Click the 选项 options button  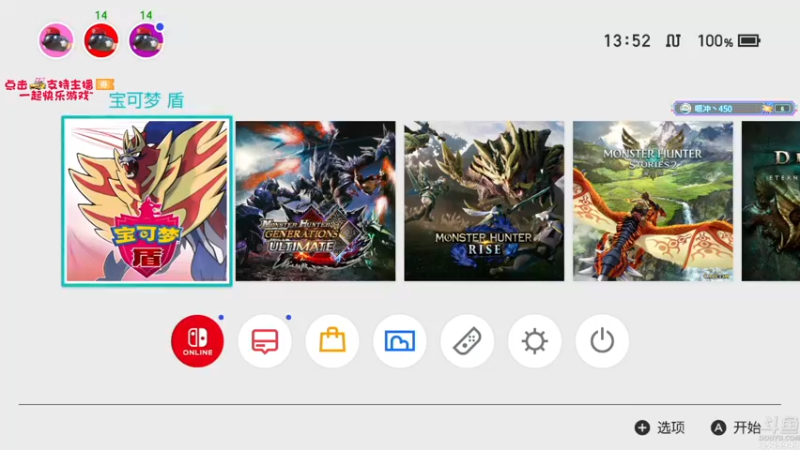click(660, 428)
